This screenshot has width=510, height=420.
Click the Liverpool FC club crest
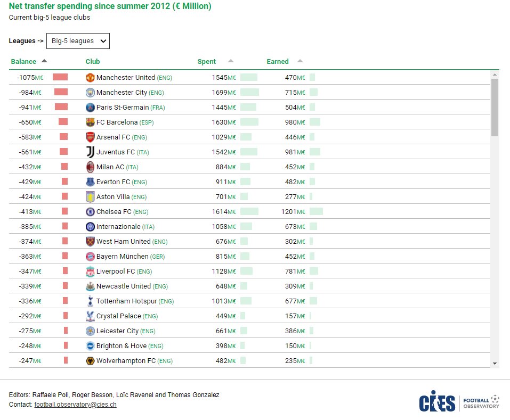(90, 271)
